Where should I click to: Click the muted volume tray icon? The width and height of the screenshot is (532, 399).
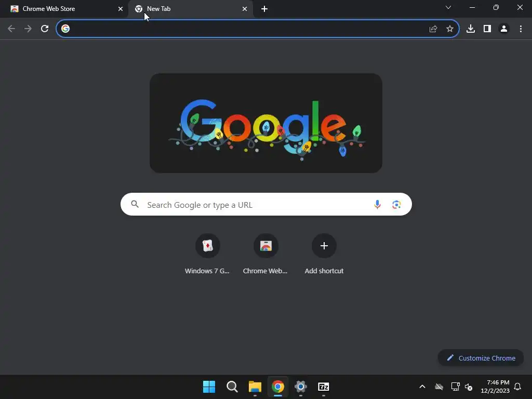point(469,387)
